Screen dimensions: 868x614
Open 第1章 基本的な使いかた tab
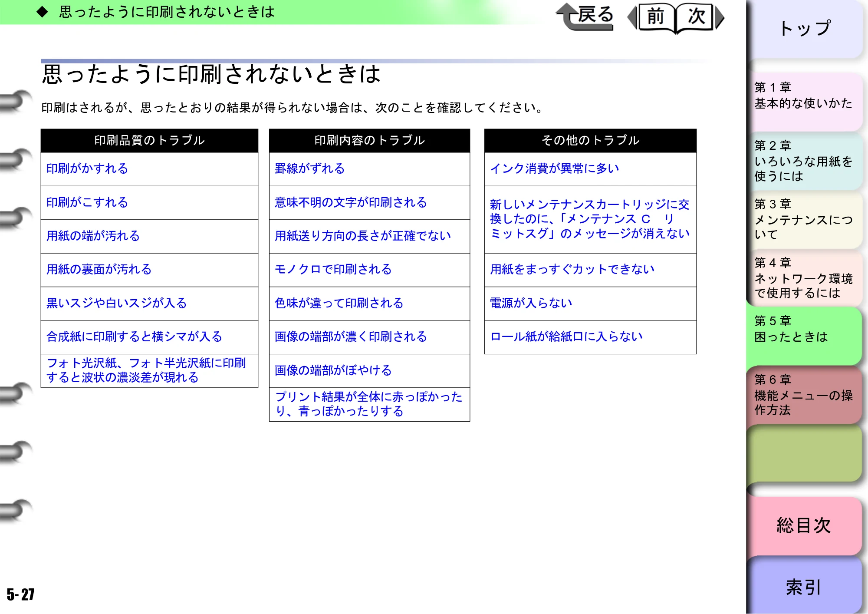[x=805, y=102]
